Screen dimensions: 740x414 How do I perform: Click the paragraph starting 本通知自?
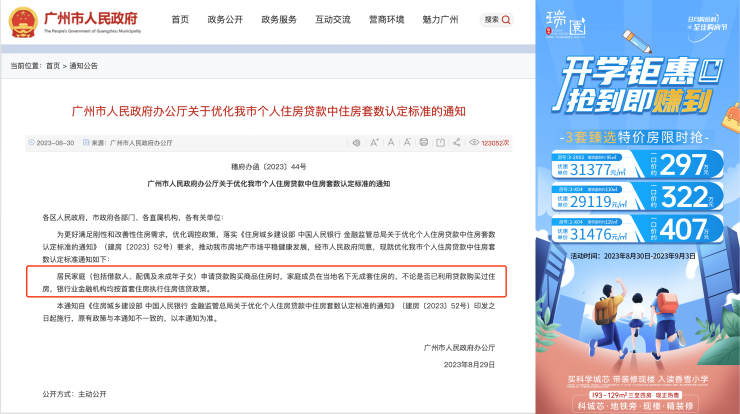coord(269,312)
